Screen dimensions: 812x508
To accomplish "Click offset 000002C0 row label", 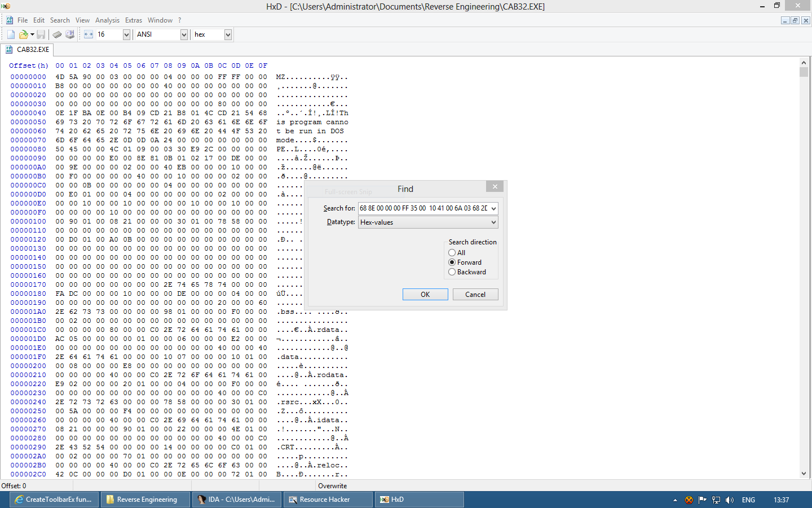I will tap(28, 474).
